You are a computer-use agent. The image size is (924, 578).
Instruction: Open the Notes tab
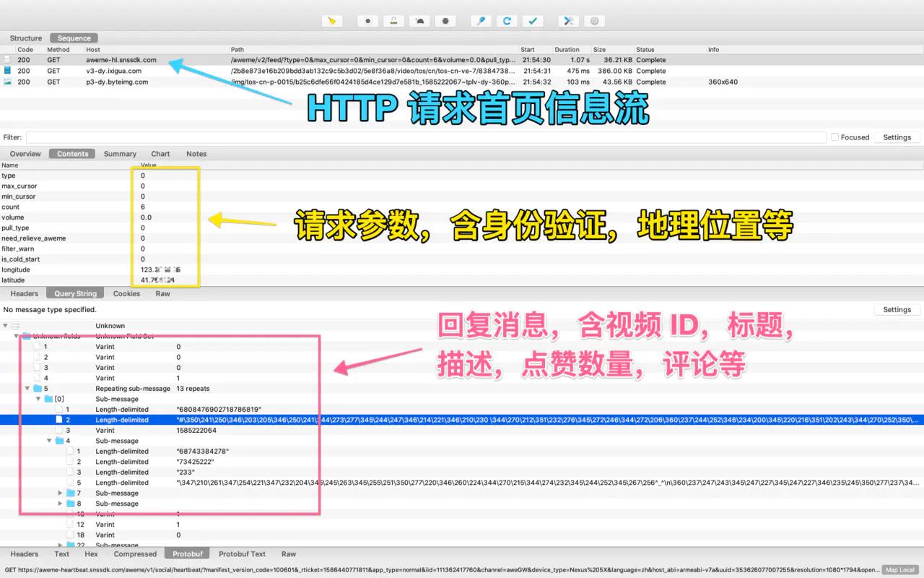[x=196, y=154]
